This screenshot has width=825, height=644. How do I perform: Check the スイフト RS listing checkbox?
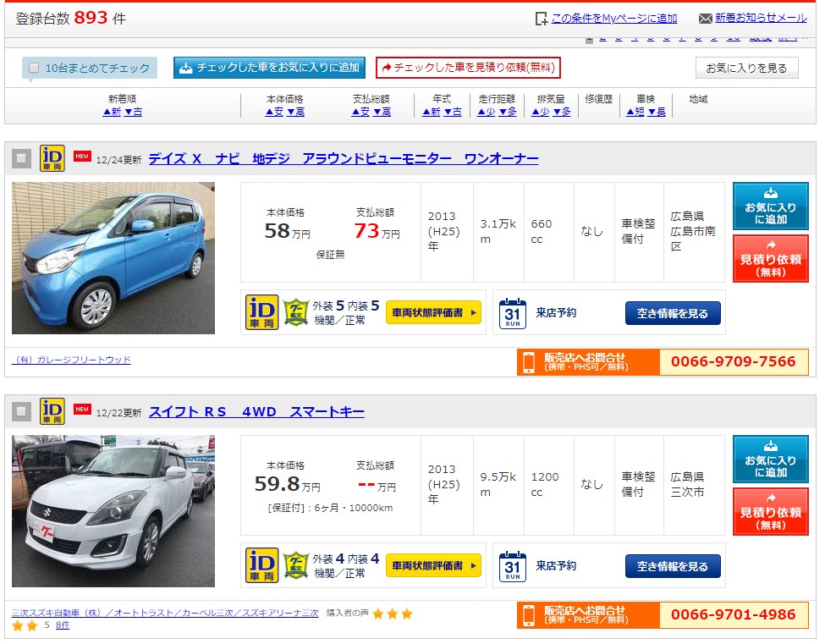(x=21, y=411)
